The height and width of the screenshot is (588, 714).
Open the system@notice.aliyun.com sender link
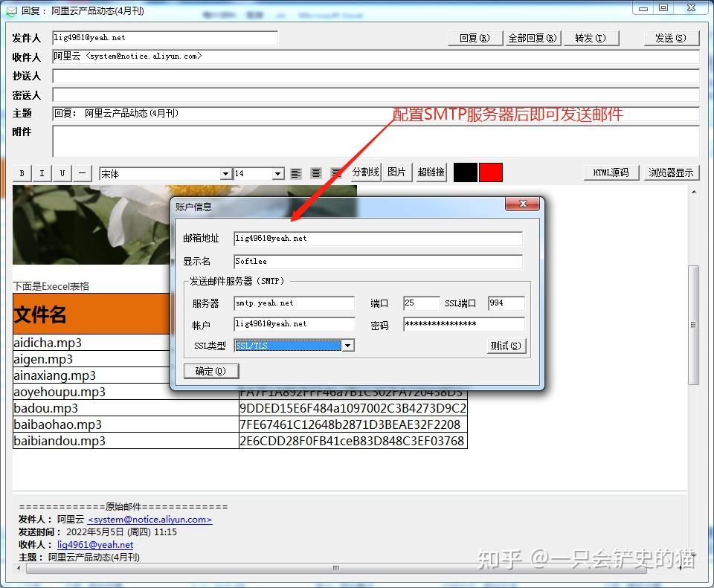pyautogui.click(x=149, y=520)
